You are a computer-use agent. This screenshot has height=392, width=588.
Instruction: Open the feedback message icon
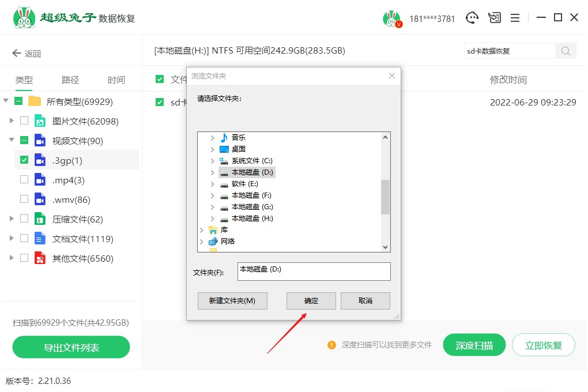pos(494,18)
